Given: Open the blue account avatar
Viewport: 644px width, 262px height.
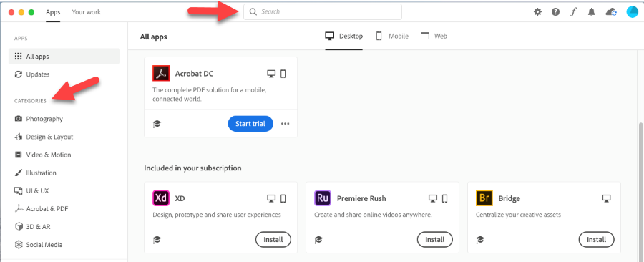Looking at the screenshot, I should [x=632, y=12].
